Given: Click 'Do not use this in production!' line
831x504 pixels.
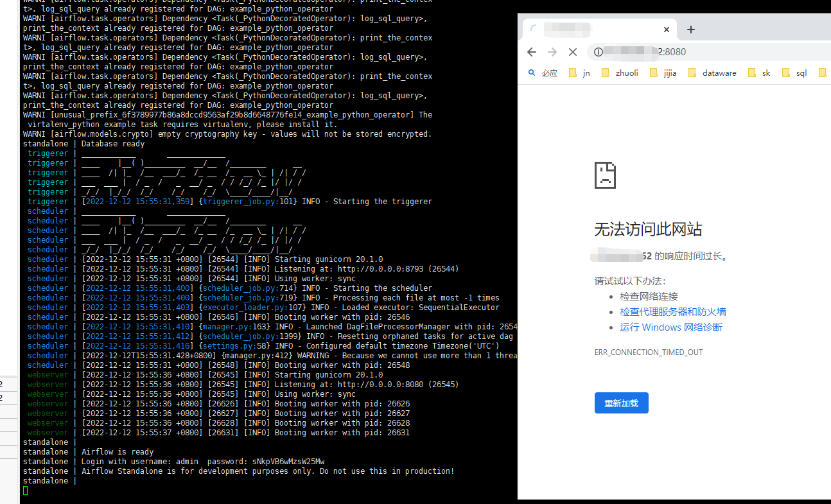Looking at the screenshot, I should click(268, 471).
